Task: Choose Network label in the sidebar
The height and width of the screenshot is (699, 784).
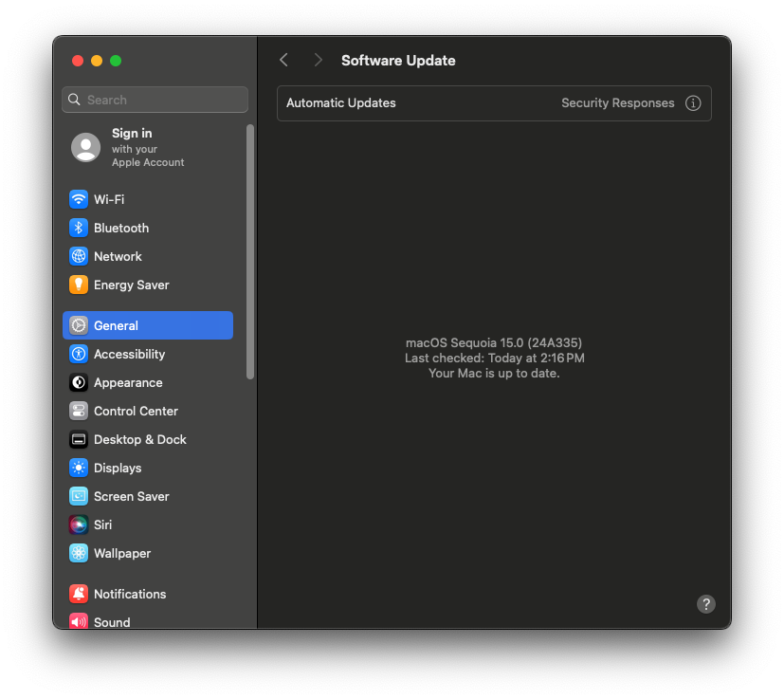Action: (118, 257)
